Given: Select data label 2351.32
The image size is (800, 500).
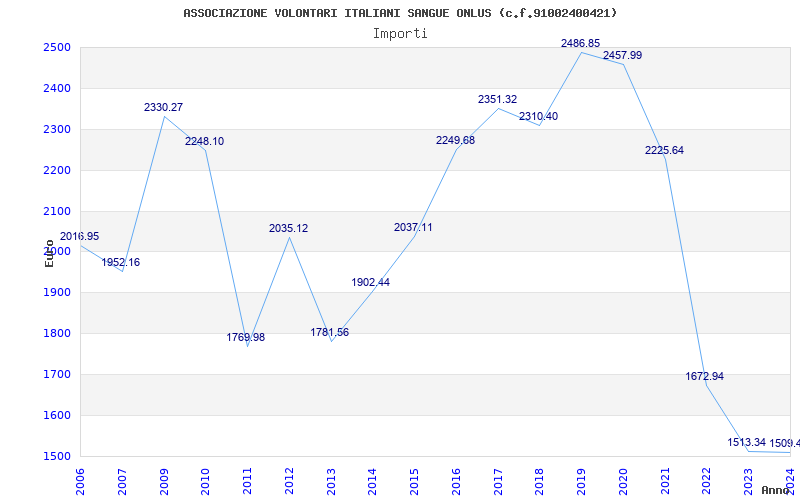Looking at the screenshot, I should [x=497, y=99].
